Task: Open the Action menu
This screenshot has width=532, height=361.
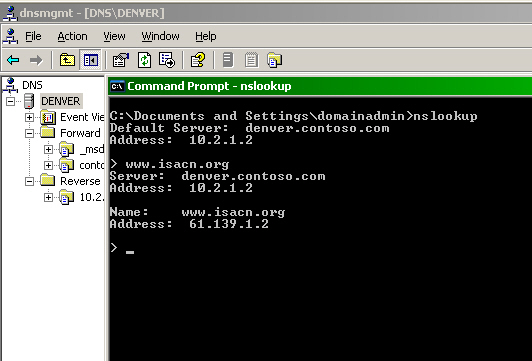Action: (72, 36)
